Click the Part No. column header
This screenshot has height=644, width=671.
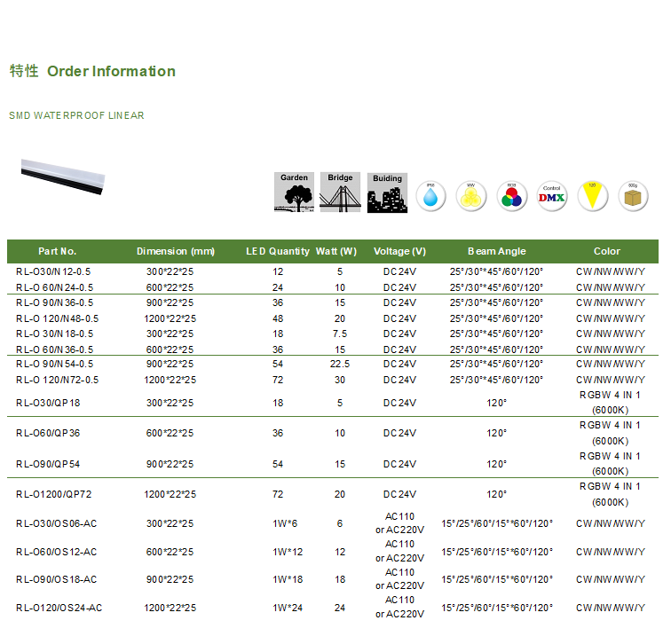(x=58, y=251)
